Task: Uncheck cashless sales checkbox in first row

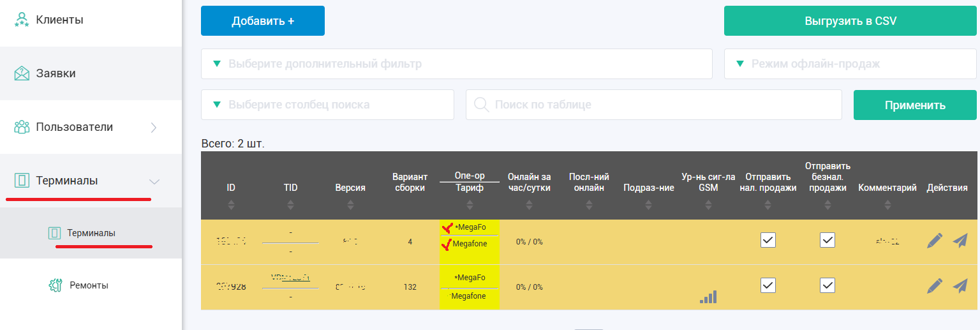Action: coord(828,240)
